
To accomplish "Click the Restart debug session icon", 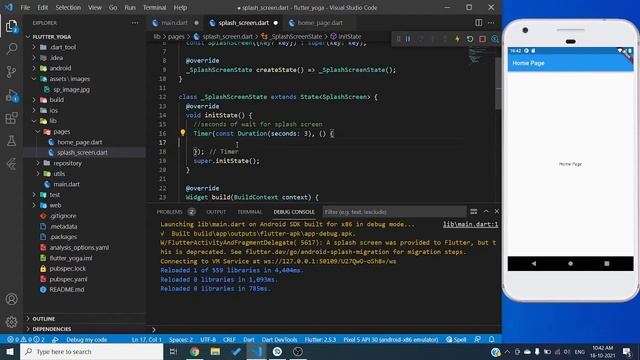I will tap(470, 39).
